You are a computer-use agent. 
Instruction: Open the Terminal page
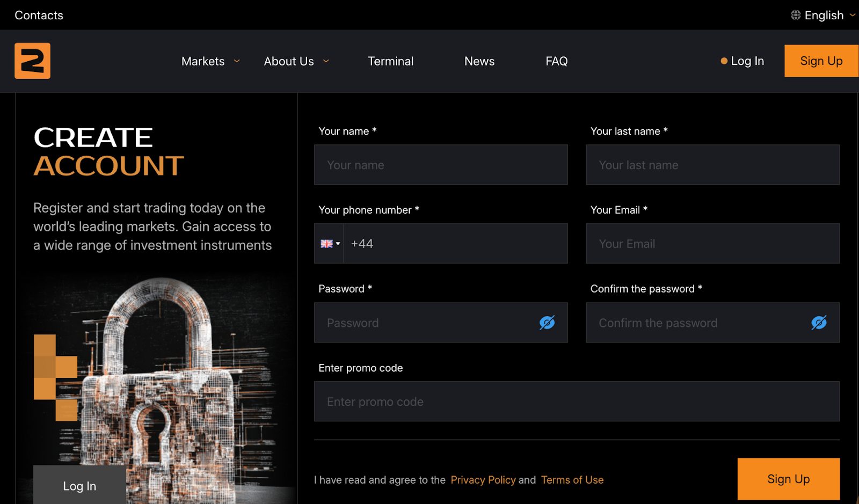click(x=390, y=61)
